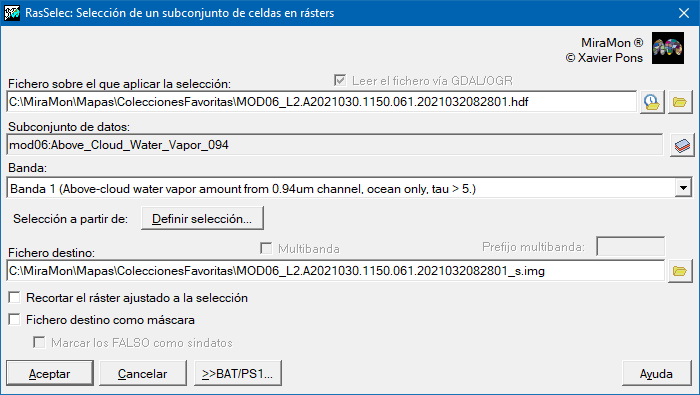700x395 pixels.
Task: Toggle Marcar los FALSO como sindatos checkbox
Action: pos(39,342)
